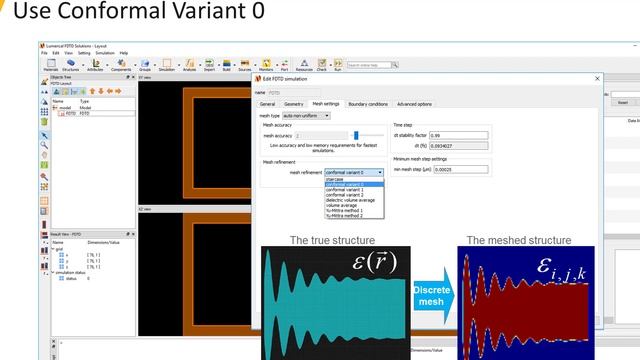Open the File menu
Image resolution: width=640 pixels, height=360 pixels.
click(x=44, y=53)
